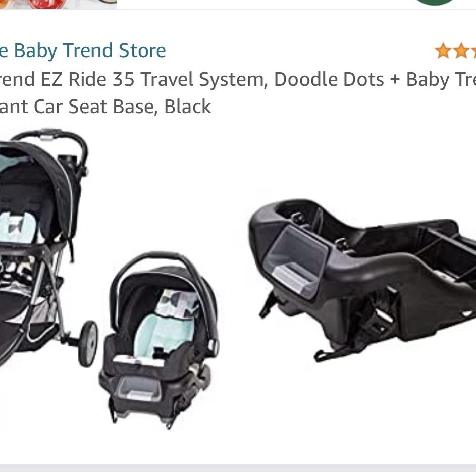Click the first orange rating star
Screen dimensions: 476x476
pos(443,50)
